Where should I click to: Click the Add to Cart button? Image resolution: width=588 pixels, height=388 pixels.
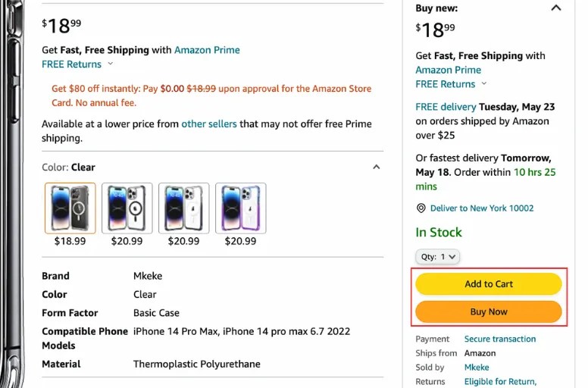tap(489, 284)
